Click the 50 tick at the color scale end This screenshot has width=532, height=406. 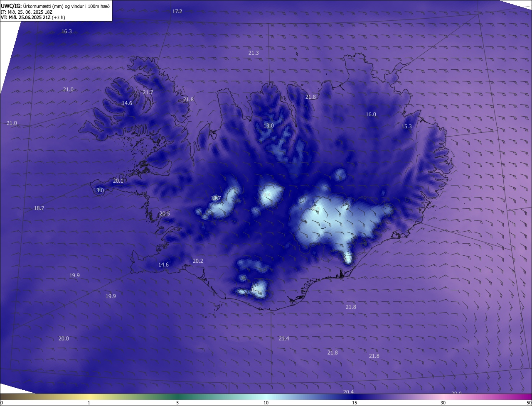(529, 403)
